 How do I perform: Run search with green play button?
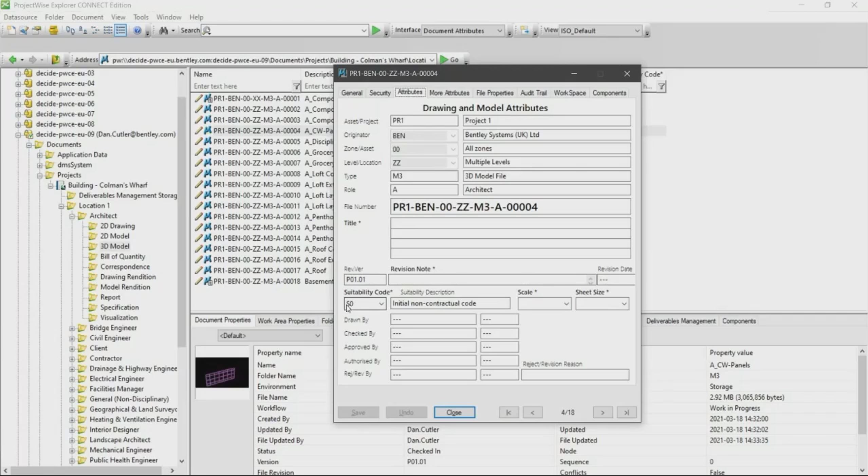pos(376,31)
